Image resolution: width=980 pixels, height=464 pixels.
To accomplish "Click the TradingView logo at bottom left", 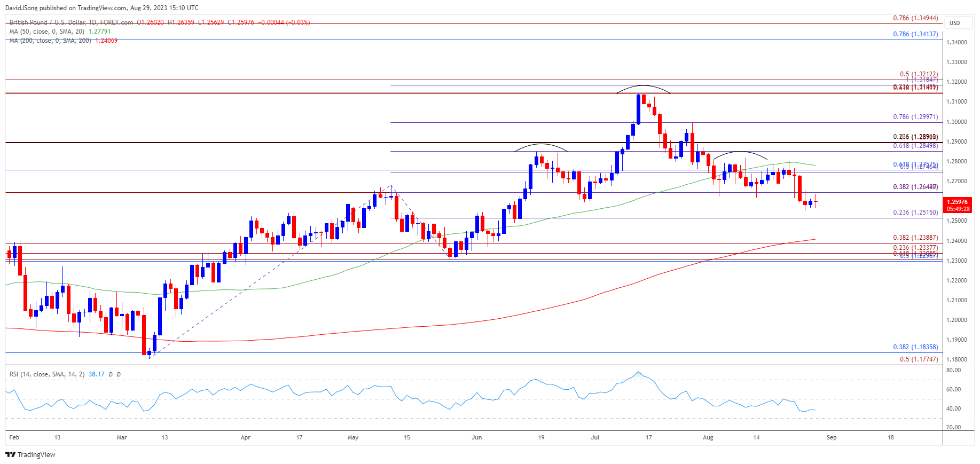I will (x=30, y=454).
